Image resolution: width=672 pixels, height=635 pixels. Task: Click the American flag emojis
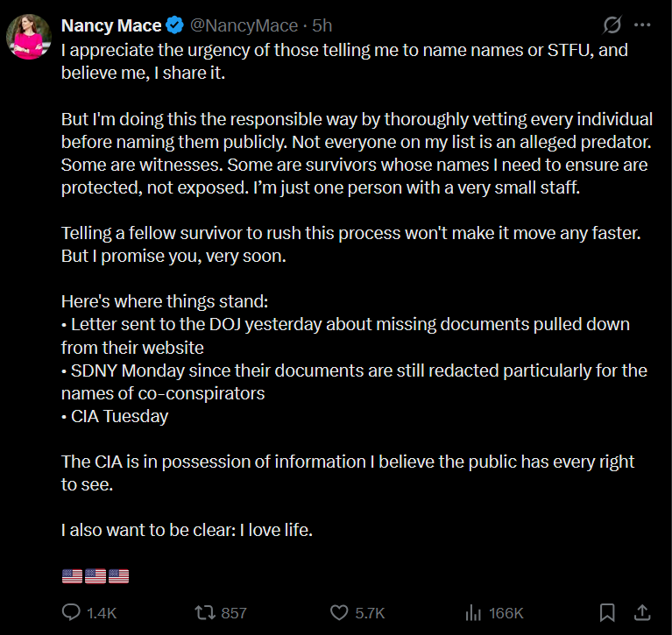pyautogui.click(x=95, y=575)
